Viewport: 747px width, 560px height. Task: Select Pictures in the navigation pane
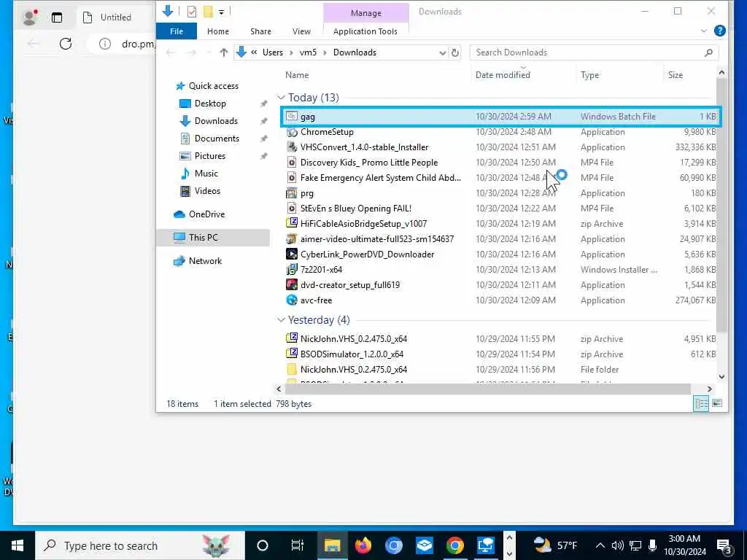click(209, 156)
